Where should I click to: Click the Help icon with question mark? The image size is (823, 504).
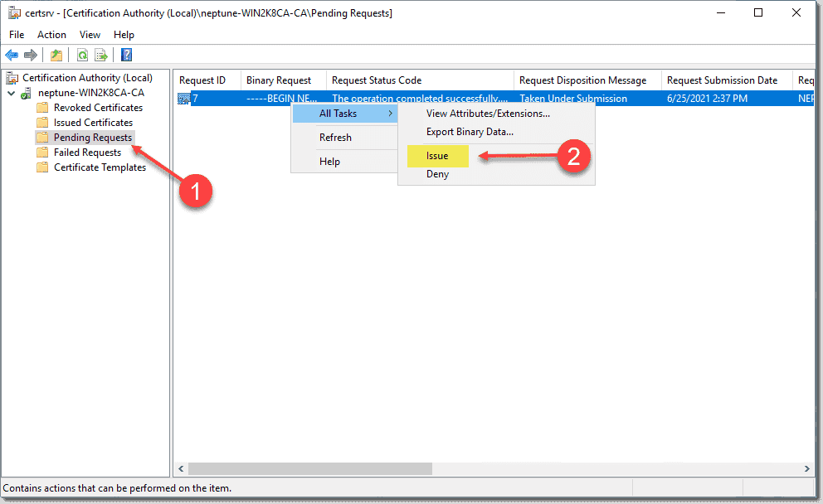[x=125, y=55]
